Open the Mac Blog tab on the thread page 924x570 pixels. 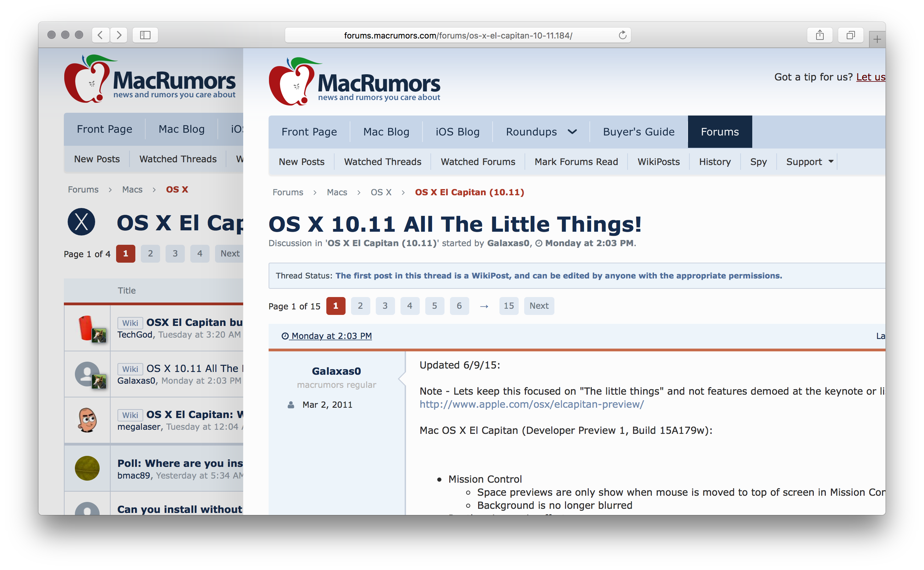pos(386,132)
